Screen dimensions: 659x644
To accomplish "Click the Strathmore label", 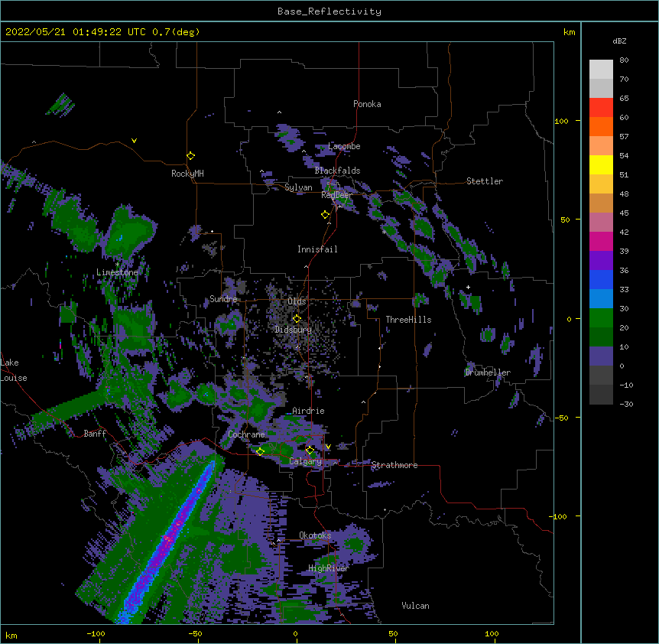I will point(394,465).
